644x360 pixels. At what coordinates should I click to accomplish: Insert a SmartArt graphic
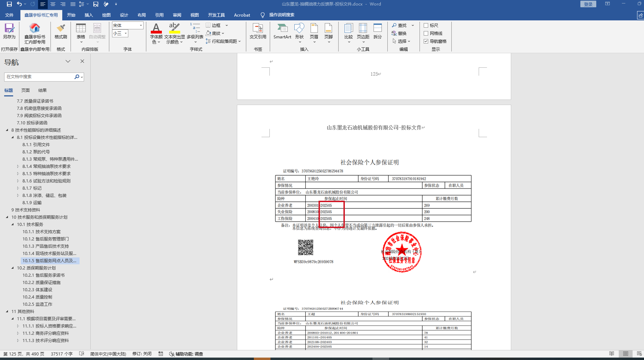coord(282,31)
